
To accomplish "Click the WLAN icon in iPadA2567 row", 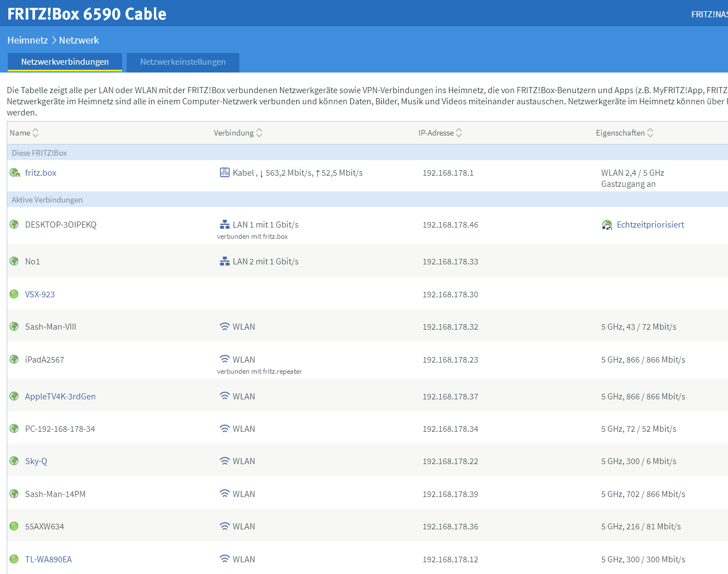I will 225,359.
